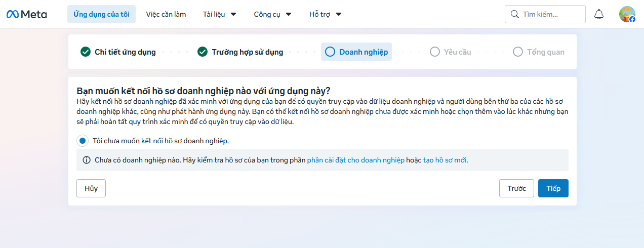The width and height of the screenshot is (644, 248).
Task: Click the Yêu cầu step circle icon
Action: [434, 52]
